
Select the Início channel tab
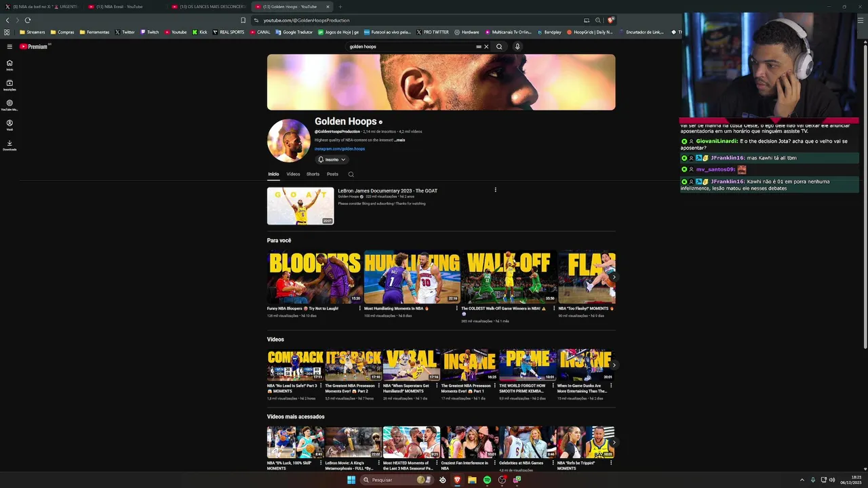point(273,174)
